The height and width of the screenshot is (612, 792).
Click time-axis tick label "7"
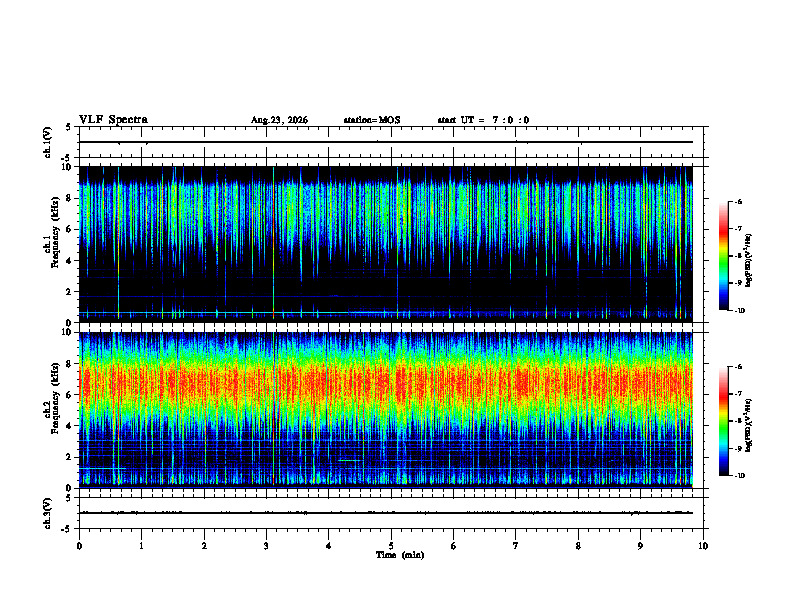click(x=516, y=546)
